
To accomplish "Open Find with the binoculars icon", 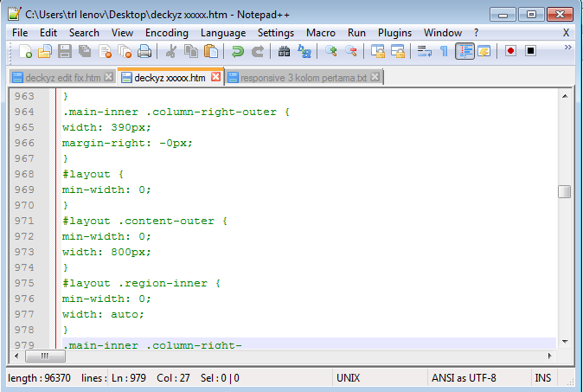I will tap(284, 51).
